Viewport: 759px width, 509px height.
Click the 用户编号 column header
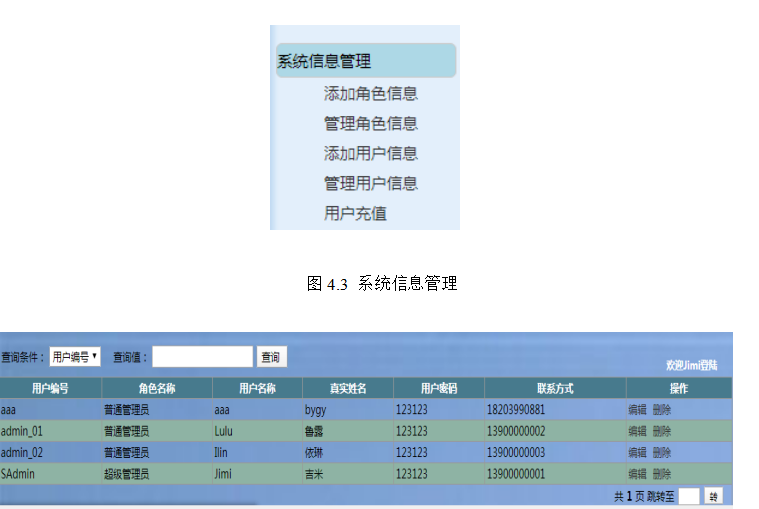point(50,388)
